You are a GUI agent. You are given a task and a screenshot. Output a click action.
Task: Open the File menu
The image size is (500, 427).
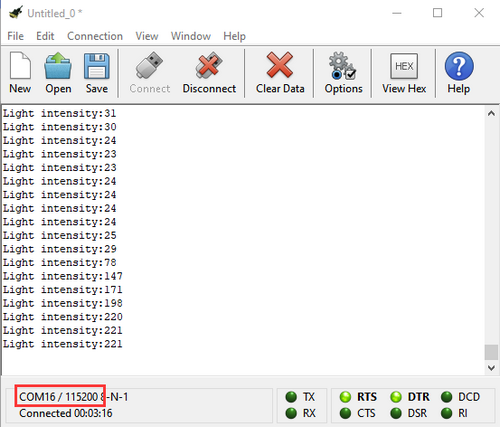(15, 36)
